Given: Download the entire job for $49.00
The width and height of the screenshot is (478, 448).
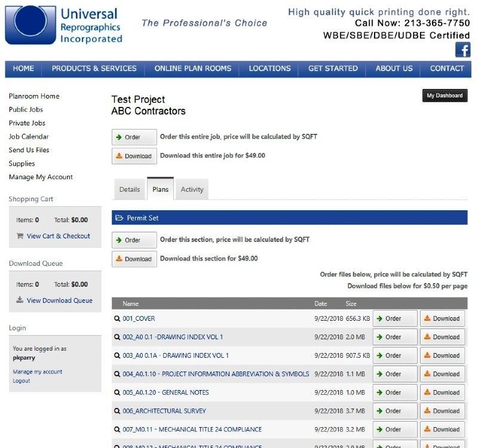Looking at the screenshot, I should (134, 156).
